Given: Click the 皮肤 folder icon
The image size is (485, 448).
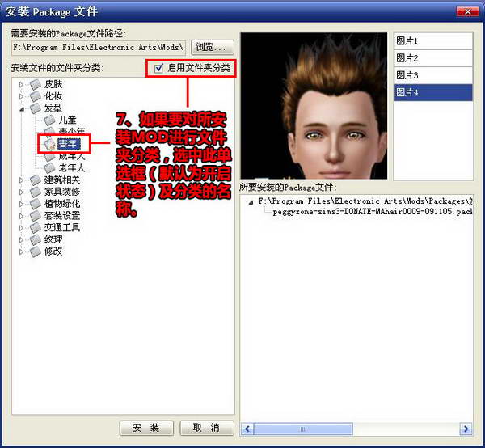Looking at the screenshot, I should (34, 83).
